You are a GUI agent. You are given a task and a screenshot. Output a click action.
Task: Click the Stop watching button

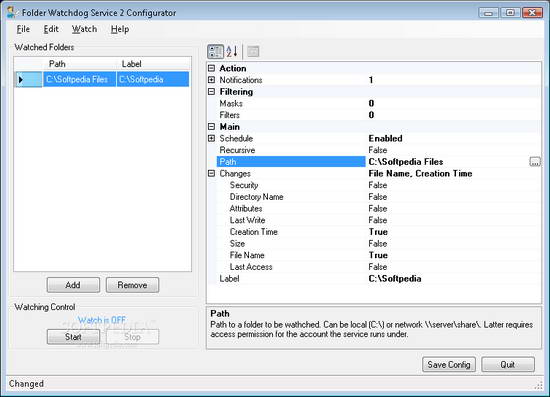point(132,337)
